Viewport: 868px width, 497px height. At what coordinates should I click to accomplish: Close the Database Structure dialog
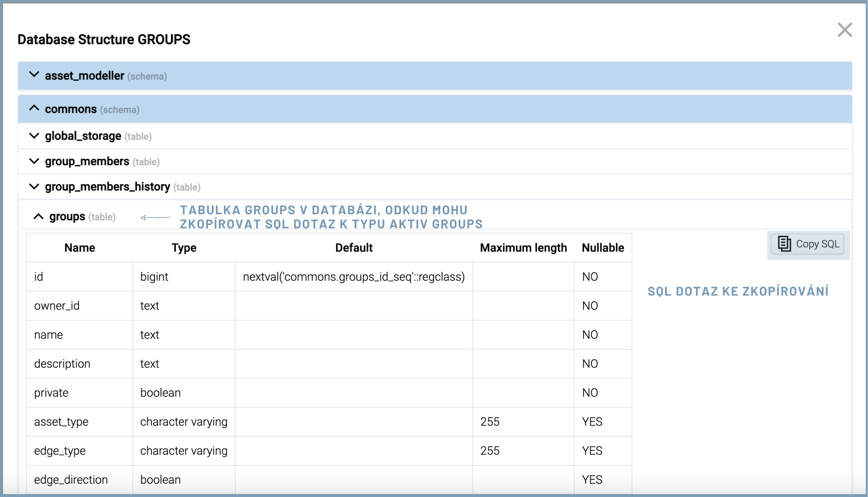point(844,30)
